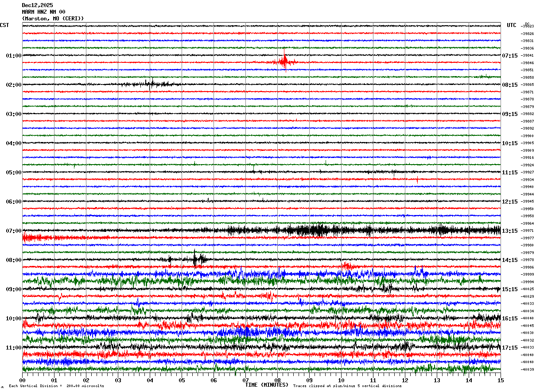Click the 10:15 UTC time label

[509, 143]
